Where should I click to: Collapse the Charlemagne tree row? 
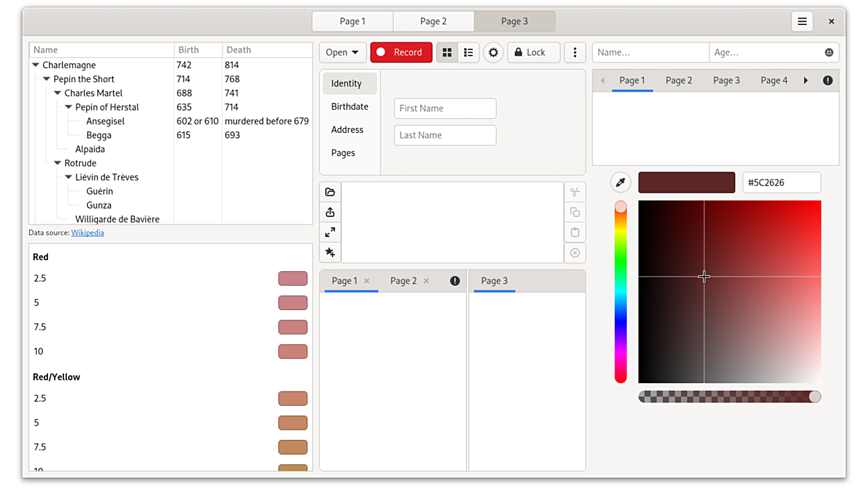point(35,65)
